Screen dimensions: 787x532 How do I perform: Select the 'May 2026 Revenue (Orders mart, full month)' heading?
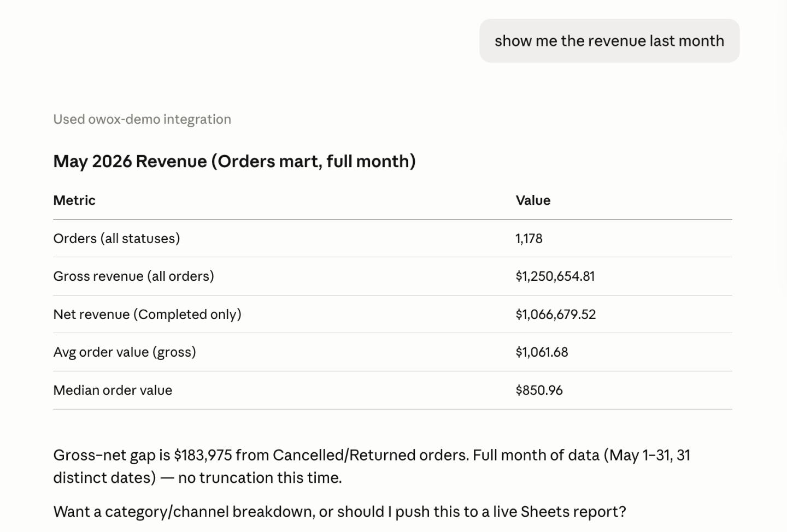tap(234, 161)
